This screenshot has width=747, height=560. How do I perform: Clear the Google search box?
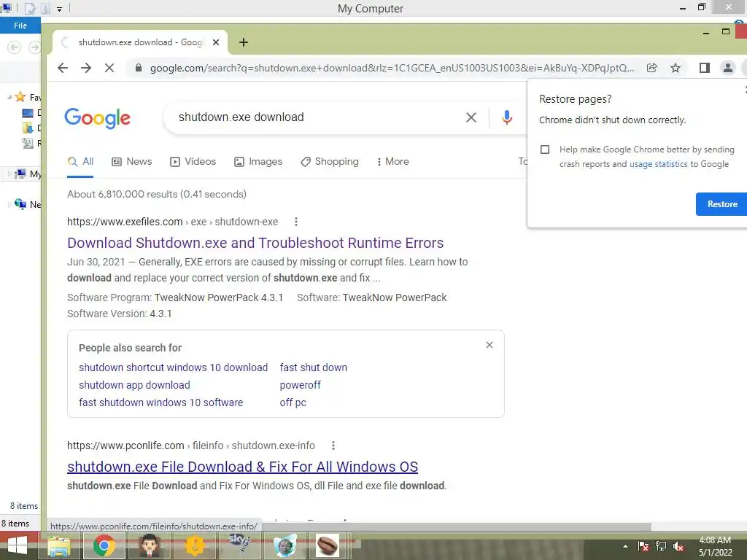(471, 117)
